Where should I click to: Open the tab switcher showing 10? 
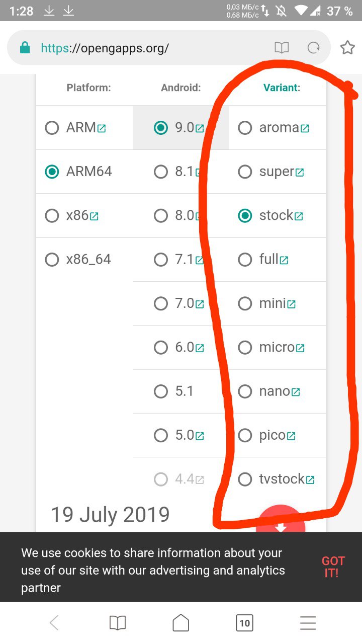point(244,623)
